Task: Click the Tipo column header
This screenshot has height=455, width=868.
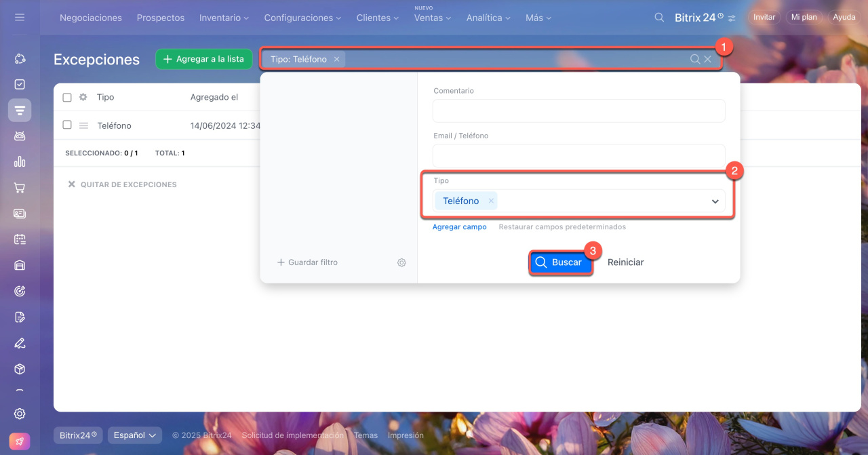Action: pos(105,97)
